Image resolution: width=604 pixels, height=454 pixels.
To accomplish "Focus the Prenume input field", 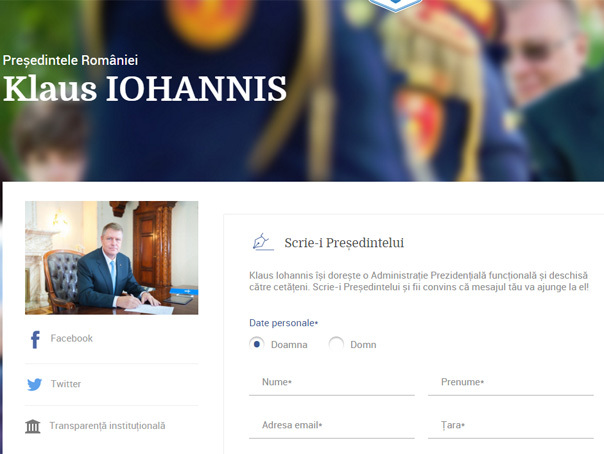I will coord(511,383).
